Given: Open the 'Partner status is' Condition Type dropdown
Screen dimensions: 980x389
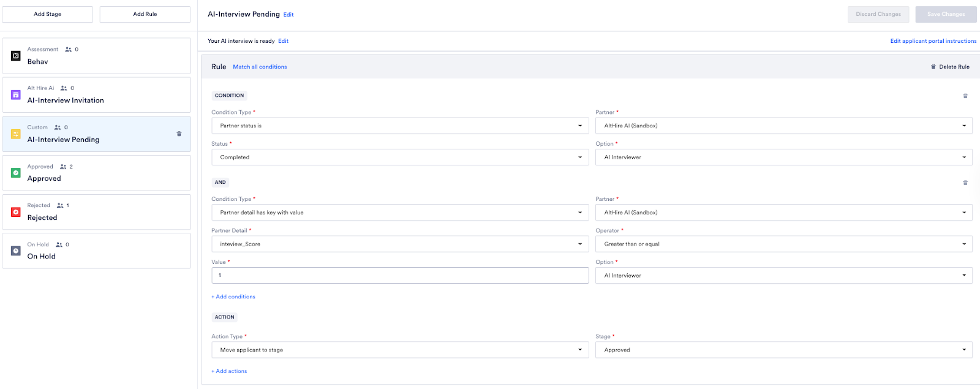Looking at the screenshot, I should [399, 126].
